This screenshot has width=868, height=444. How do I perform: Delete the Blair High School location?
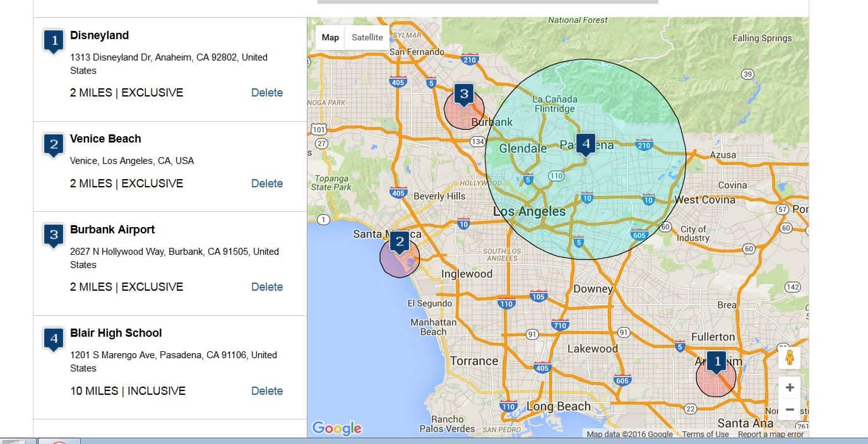[267, 391]
